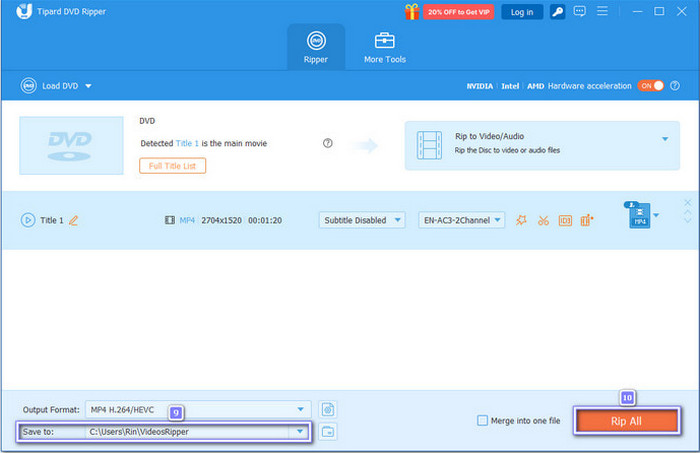Move Title 1 down in the list
This screenshot has width=700, height=453.
(688, 220)
